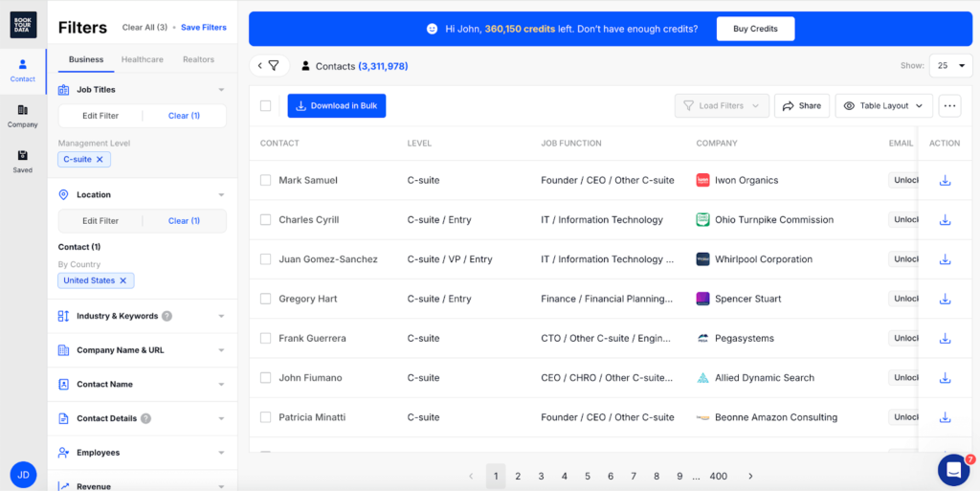Image resolution: width=980 pixels, height=491 pixels.
Task: Click the Allied Dynamic Search logo
Action: 702,378
